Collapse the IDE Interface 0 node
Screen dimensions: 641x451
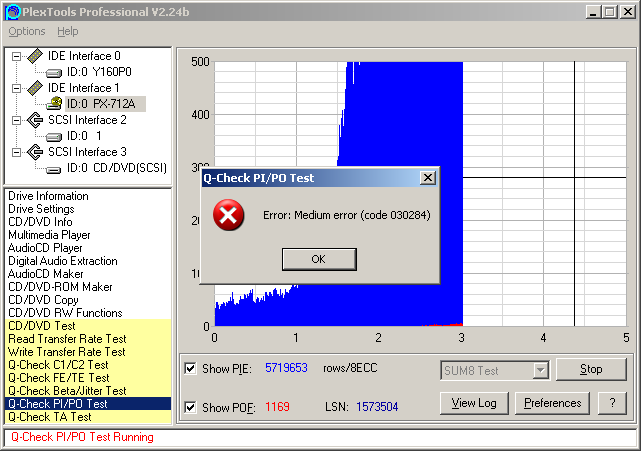(16, 56)
